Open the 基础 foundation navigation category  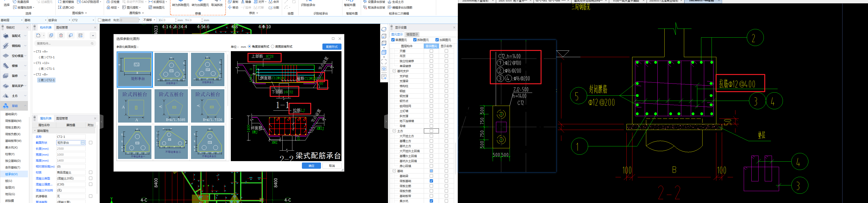pyautogui.click(x=14, y=106)
